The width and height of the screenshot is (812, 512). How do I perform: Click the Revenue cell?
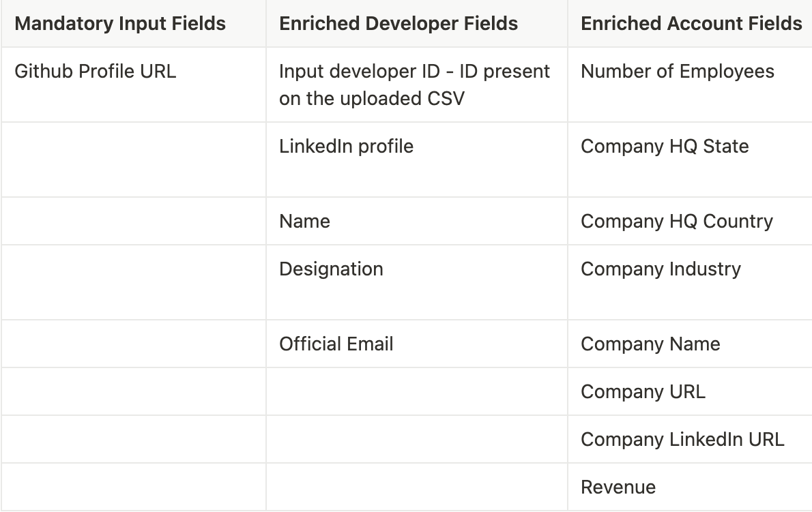pyautogui.click(x=618, y=487)
